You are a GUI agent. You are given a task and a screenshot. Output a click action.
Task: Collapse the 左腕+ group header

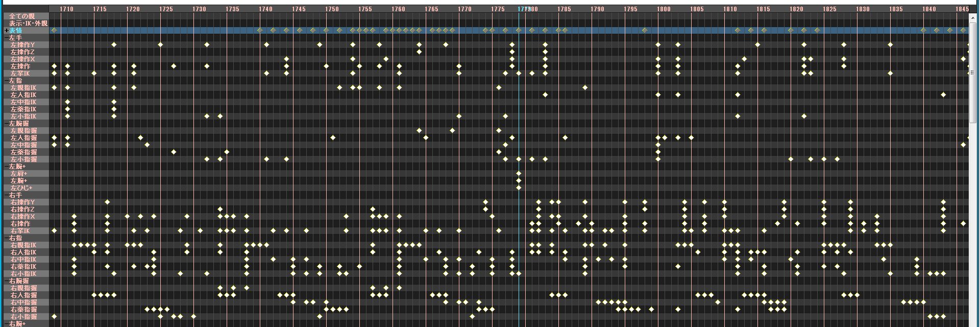(6, 167)
